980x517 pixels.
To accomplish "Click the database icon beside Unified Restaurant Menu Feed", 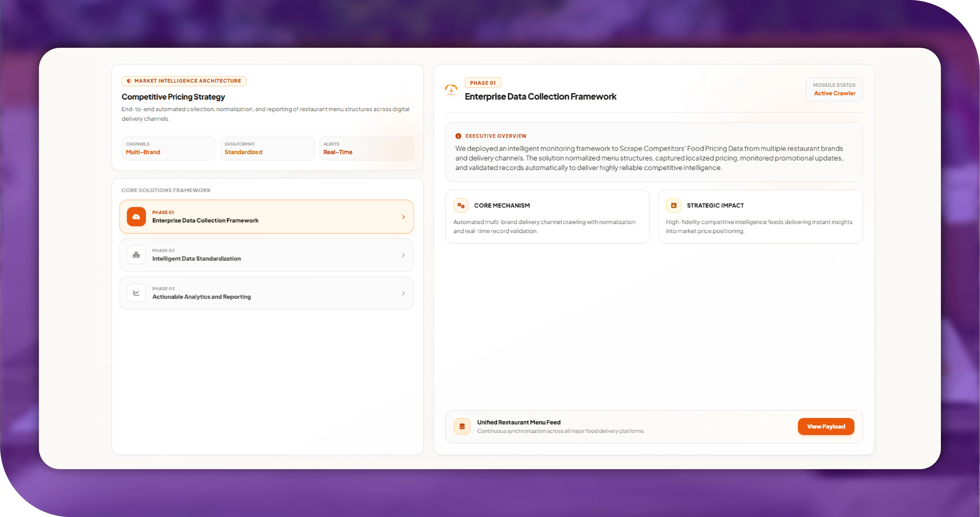I will coord(462,426).
